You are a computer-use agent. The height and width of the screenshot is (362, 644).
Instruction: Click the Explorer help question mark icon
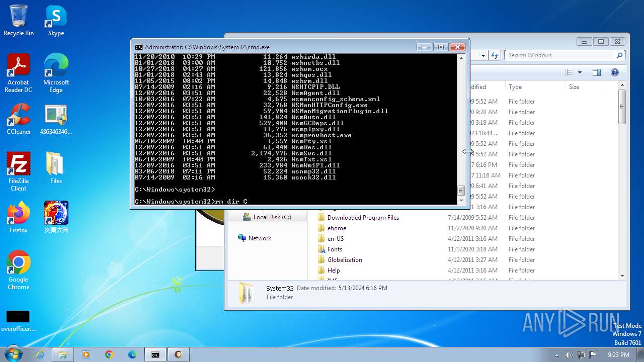point(614,72)
